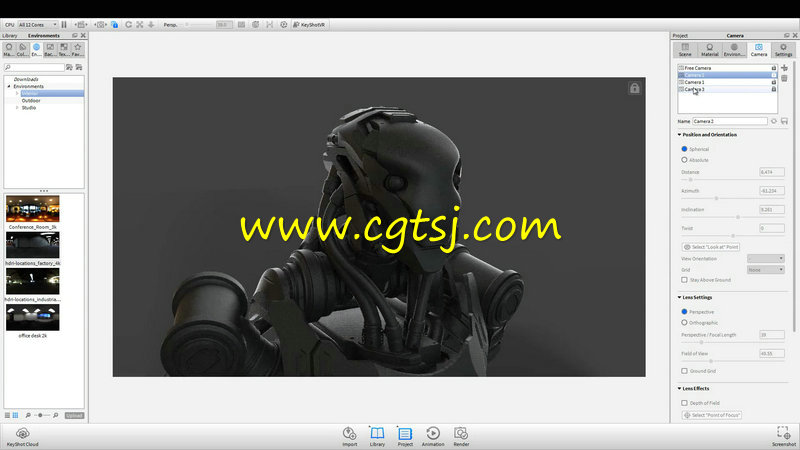Collapse the Lens Effects section

point(680,388)
